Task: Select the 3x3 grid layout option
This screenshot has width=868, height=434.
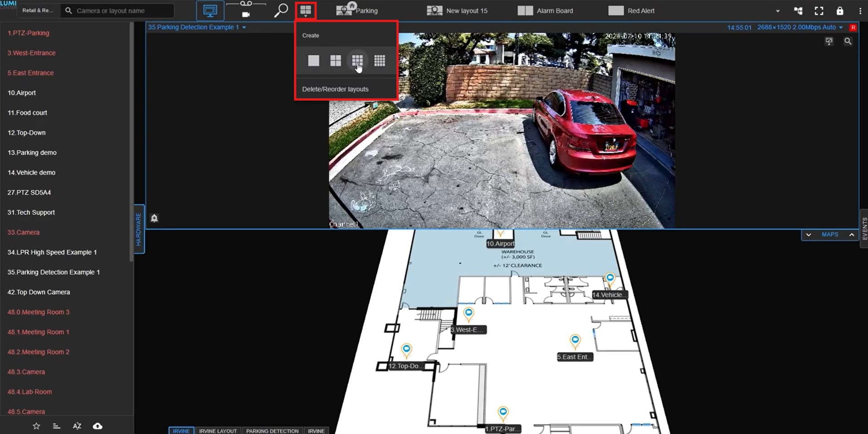Action: (x=357, y=60)
